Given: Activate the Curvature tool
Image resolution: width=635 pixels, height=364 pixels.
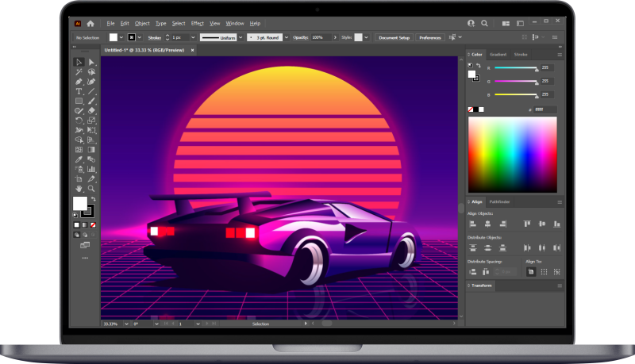Looking at the screenshot, I should 91,82.
